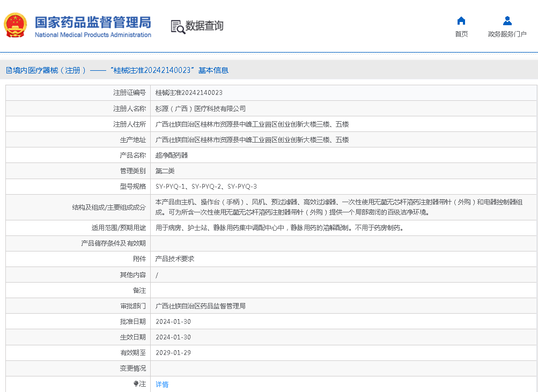Viewport: 538px width, 392px height.
Task: Click the bulb icon beside 注
Action: pos(136,384)
